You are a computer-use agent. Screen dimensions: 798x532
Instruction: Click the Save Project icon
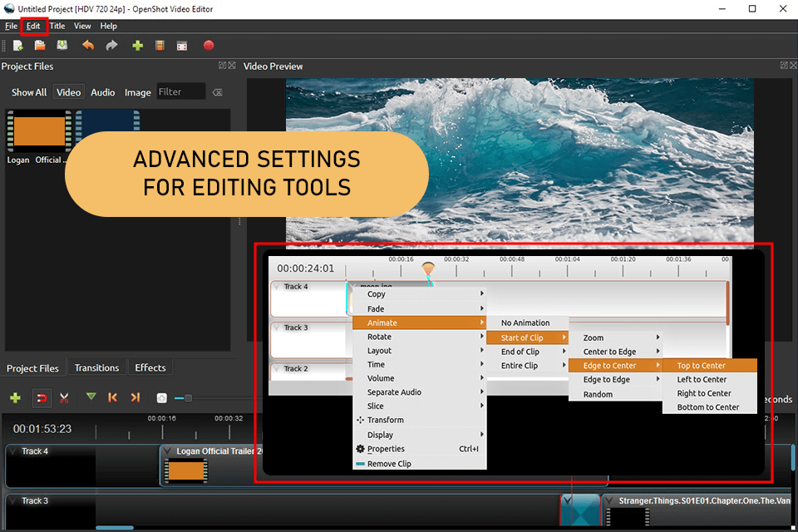(62, 46)
